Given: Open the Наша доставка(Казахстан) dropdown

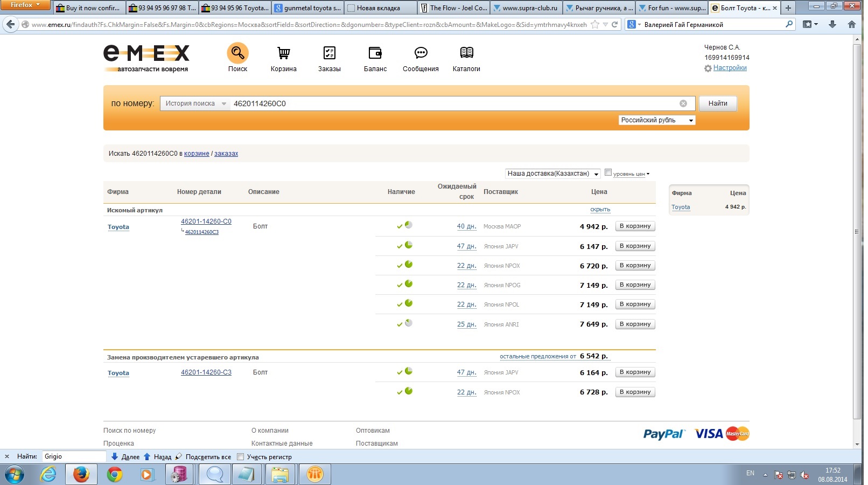Looking at the screenshot, I should coord(552,174).
